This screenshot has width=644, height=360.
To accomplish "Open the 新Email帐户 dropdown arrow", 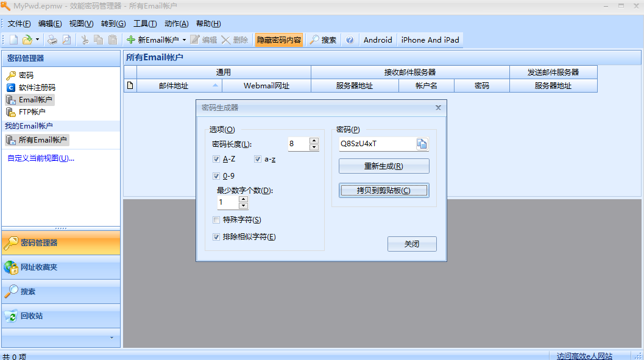I will [184, 40].
